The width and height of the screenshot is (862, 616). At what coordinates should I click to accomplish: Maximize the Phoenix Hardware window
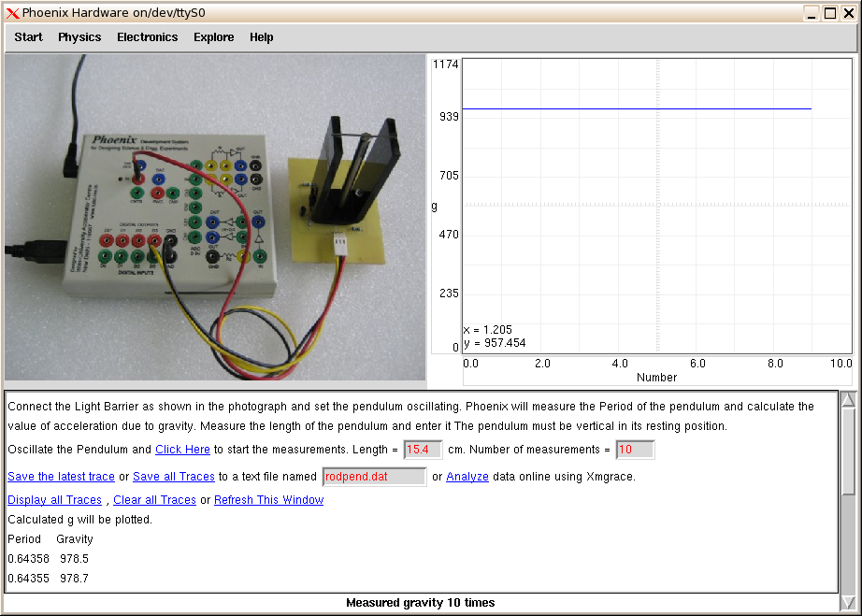(830, 13)
